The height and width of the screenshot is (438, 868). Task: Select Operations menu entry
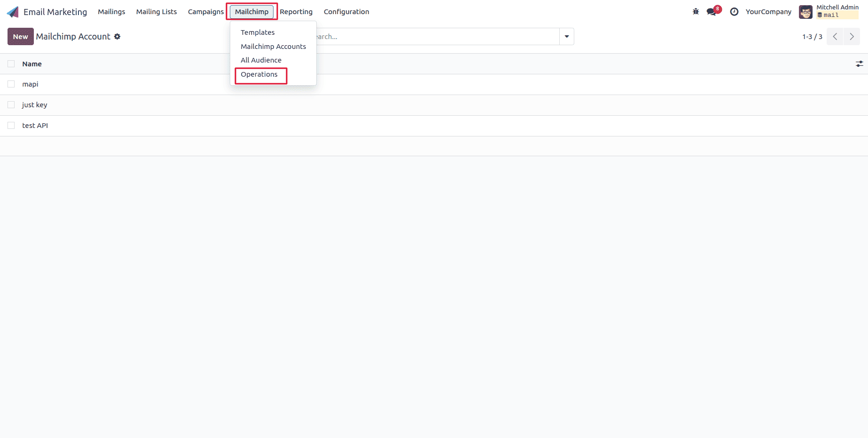tap(259, 74)
